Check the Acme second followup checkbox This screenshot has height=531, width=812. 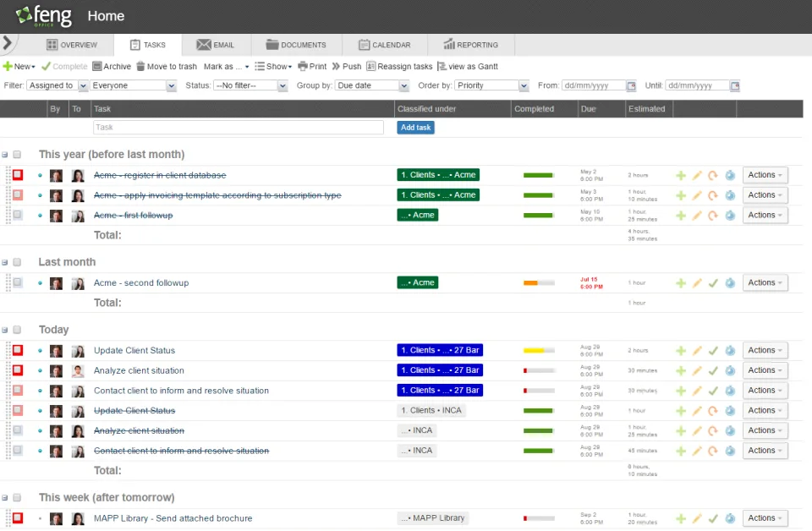(18, 282)
